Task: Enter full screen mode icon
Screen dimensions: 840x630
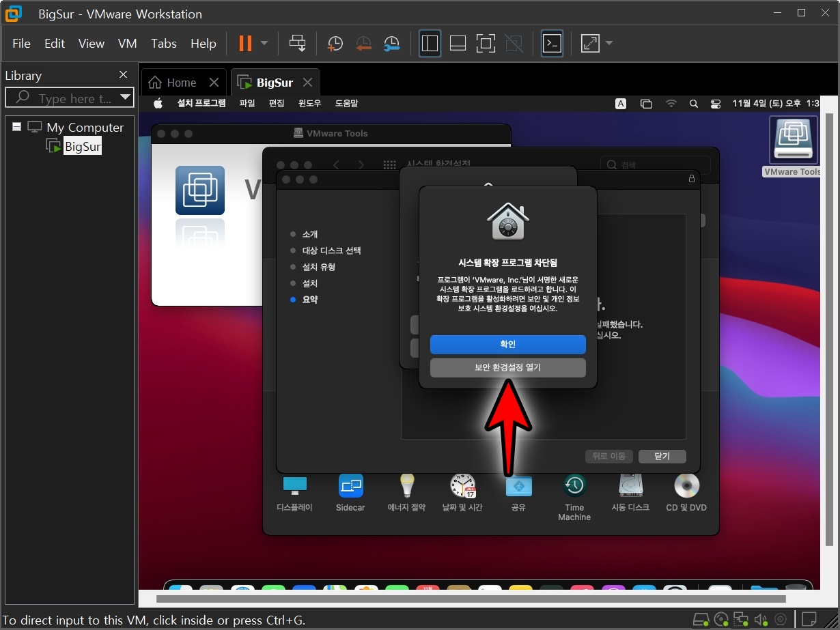Action: [x=486, y=44]
